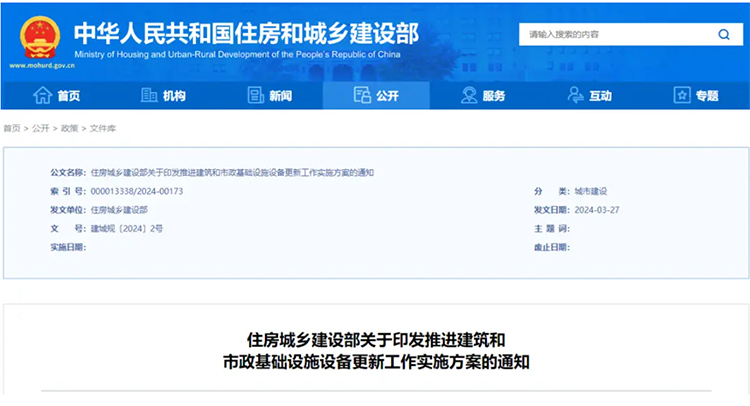Click the 公文名称 document title value
This screenshot has width=750, height=406.
(232, 173)
